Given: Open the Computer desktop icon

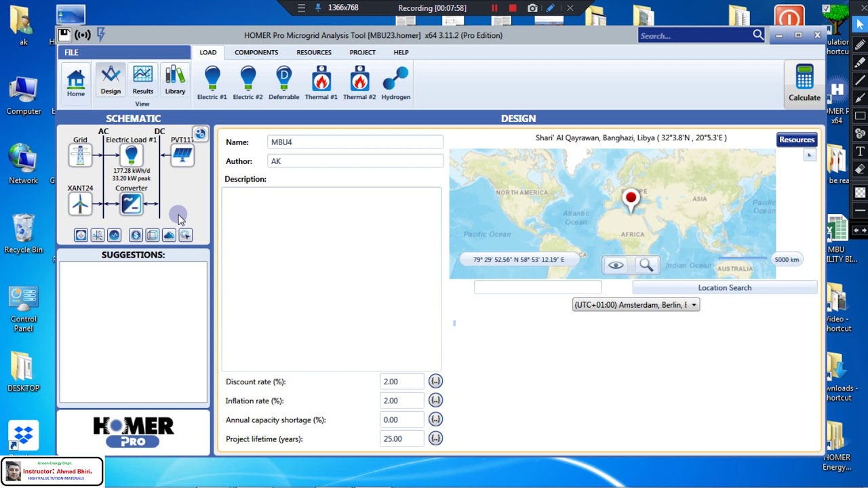Looking at the screenshot, I should coord(24,96).
